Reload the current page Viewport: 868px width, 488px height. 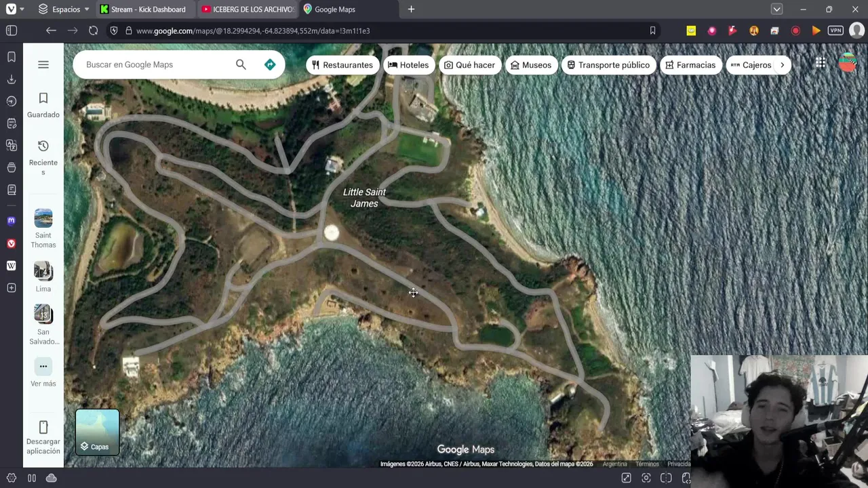click(94, 30)
